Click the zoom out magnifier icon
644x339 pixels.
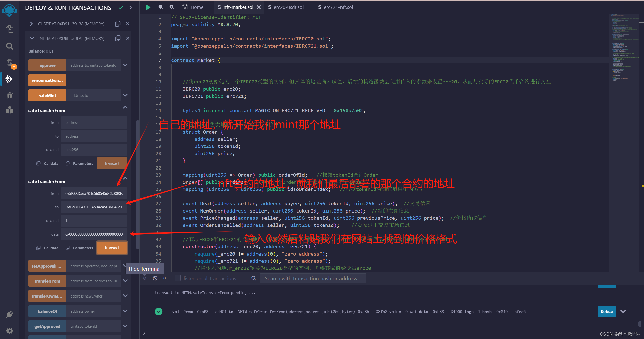pos(161,7)
